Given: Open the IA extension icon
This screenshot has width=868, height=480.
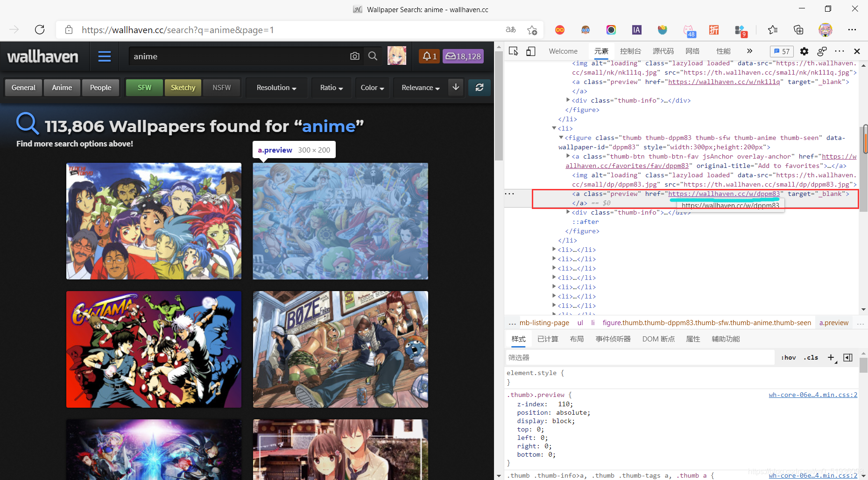Looking at the screenshot, I should coord(636,30).
